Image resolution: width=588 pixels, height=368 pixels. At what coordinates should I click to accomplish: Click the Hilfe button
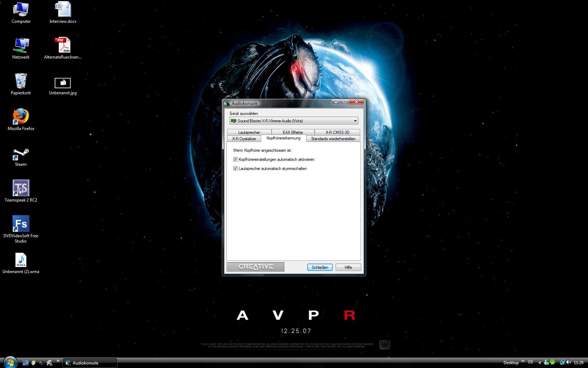tap(348, 267)
